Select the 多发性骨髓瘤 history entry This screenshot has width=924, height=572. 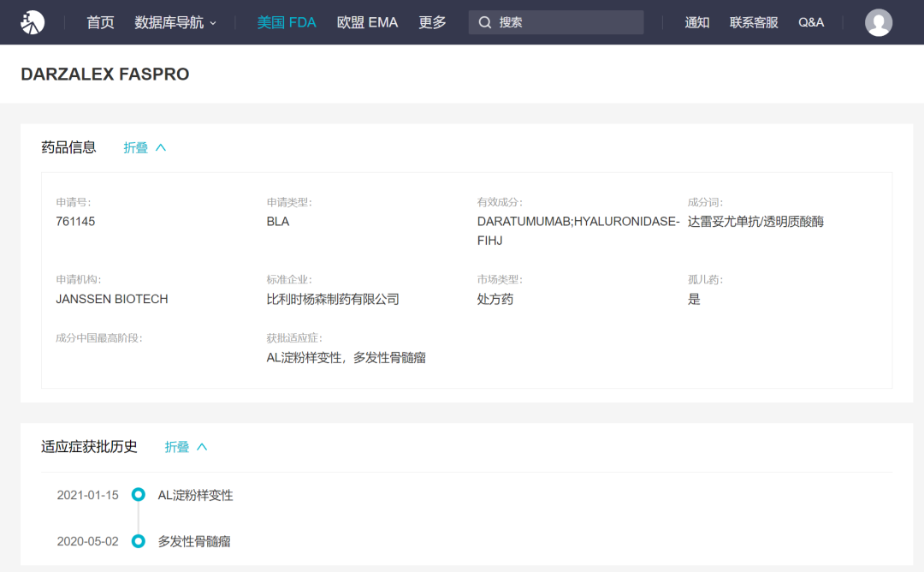194,541
